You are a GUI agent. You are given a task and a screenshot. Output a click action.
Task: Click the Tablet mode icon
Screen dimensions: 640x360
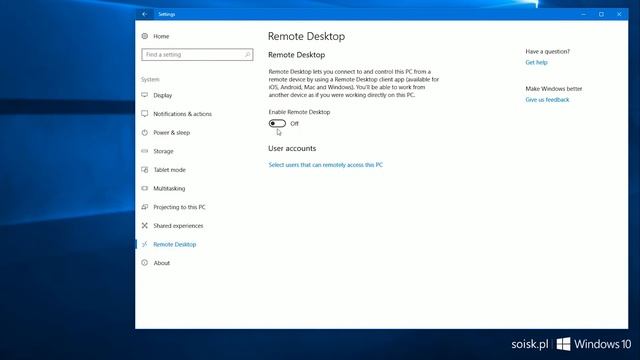pos(144,169)
